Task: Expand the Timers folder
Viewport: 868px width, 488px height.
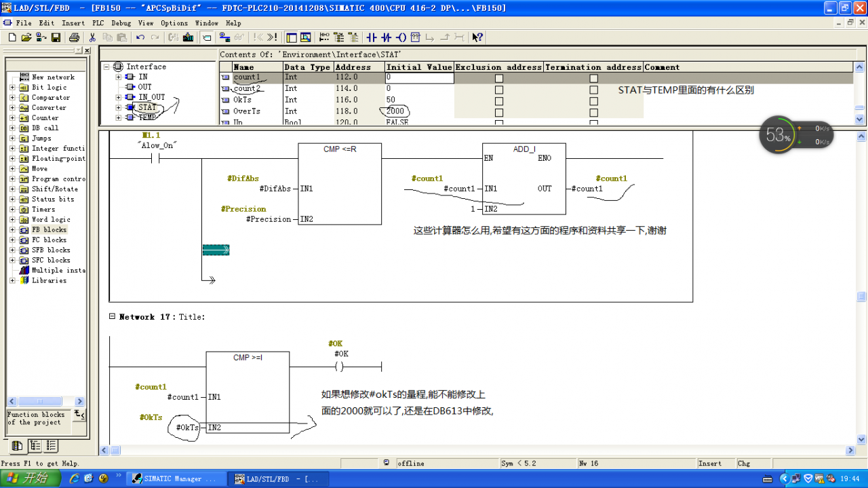Action: [x=12, y=210]
